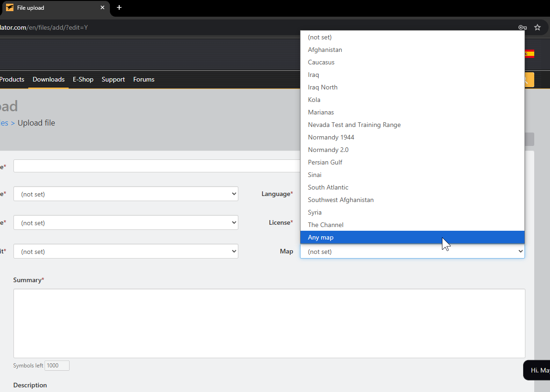This screenshot has height=392, width=550.
Task: Open the dropdown left of Map label
Action: point(126,252)
